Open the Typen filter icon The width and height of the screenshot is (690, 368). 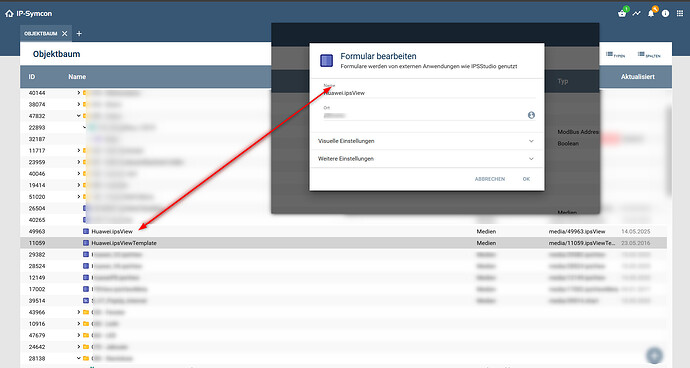coord(615,55)
